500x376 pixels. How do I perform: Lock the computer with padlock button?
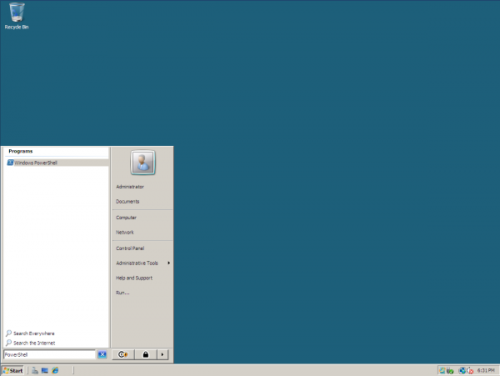[x=146, y=354]
